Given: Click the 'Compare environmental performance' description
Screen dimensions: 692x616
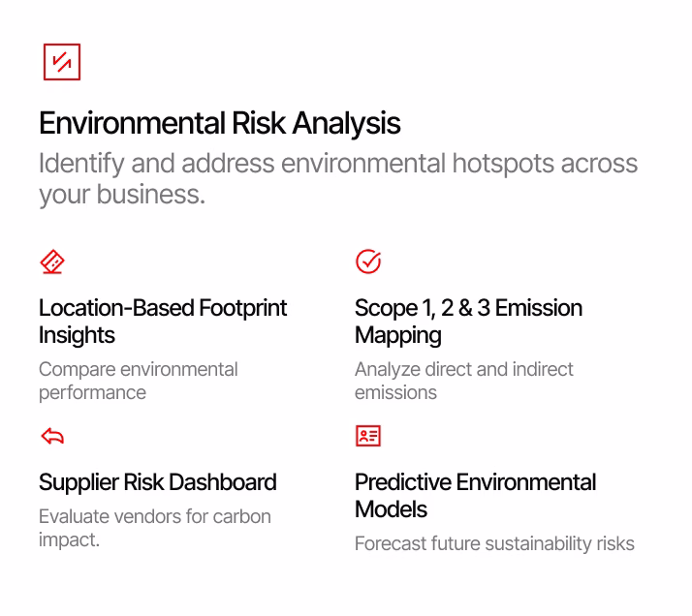Looking at the screenshot, I should coord(139,381).
